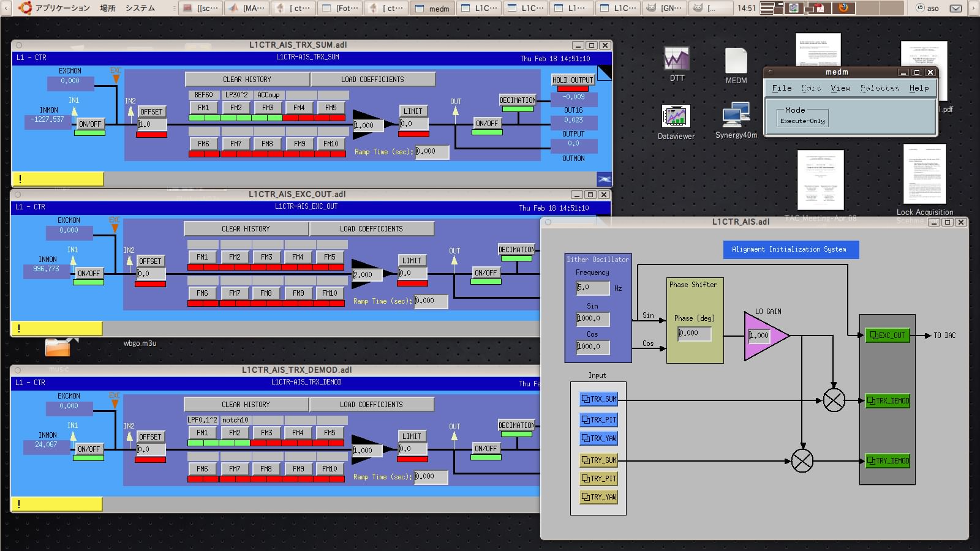
Task: Open the 場所 menu in top panel
Action: point(108,8)
